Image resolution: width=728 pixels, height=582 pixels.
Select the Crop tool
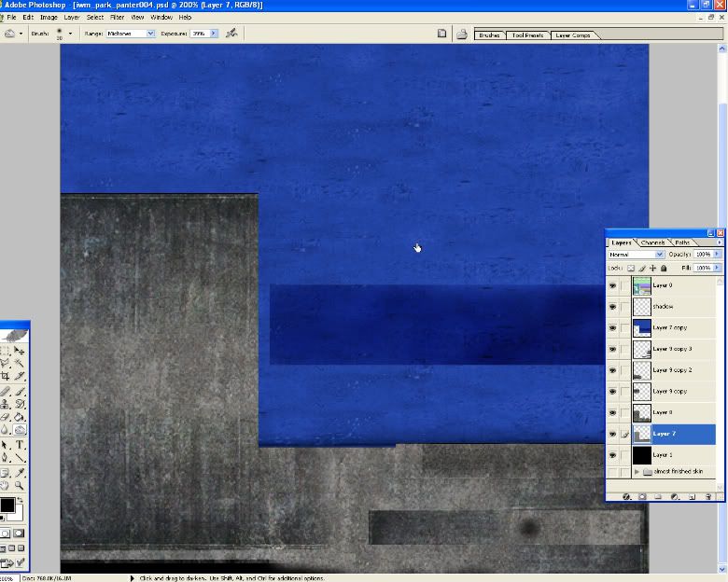pyautogui.click(x=6, y=376)
